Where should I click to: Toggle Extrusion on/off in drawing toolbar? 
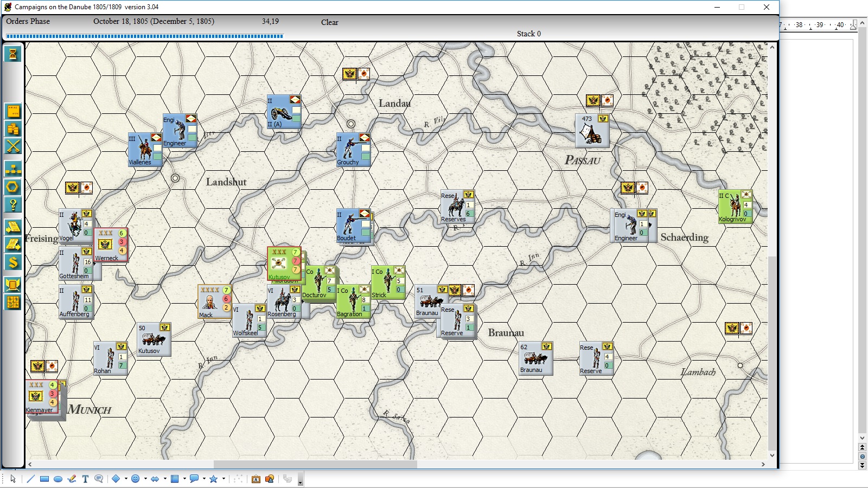[288, 479]
